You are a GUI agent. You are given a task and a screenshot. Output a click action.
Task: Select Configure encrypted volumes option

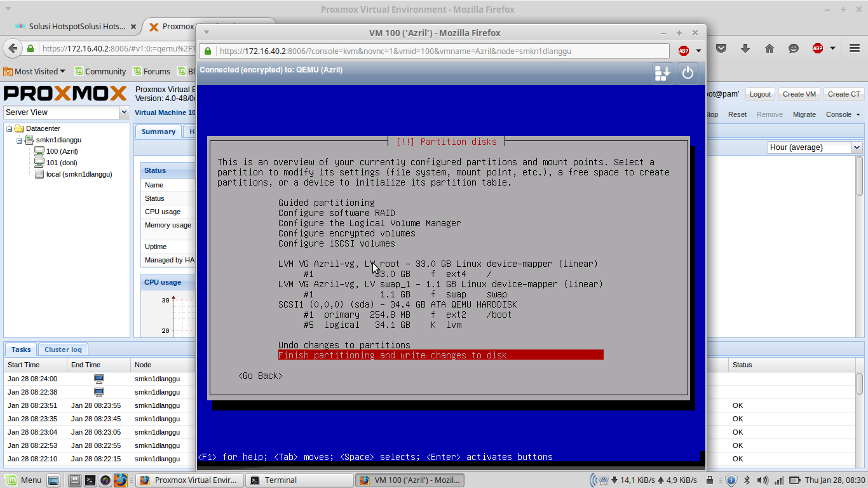pyautogui.click(x=346, y=233)
